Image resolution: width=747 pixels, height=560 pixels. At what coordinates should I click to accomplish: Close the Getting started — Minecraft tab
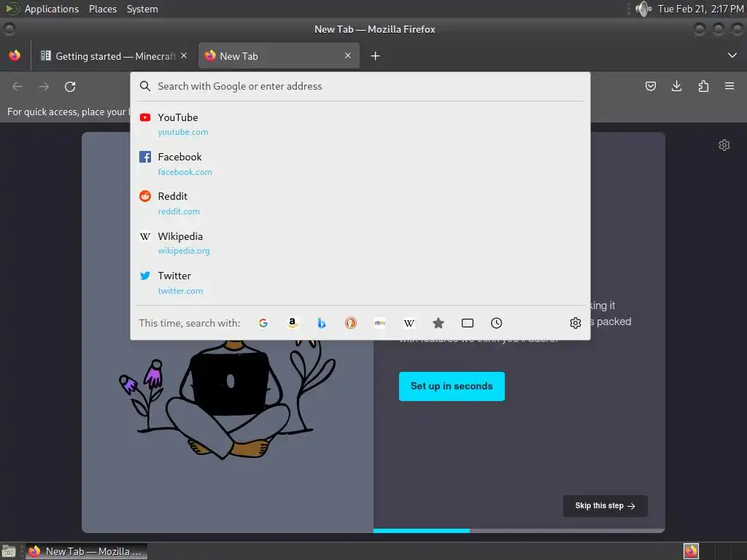point(184,55)
